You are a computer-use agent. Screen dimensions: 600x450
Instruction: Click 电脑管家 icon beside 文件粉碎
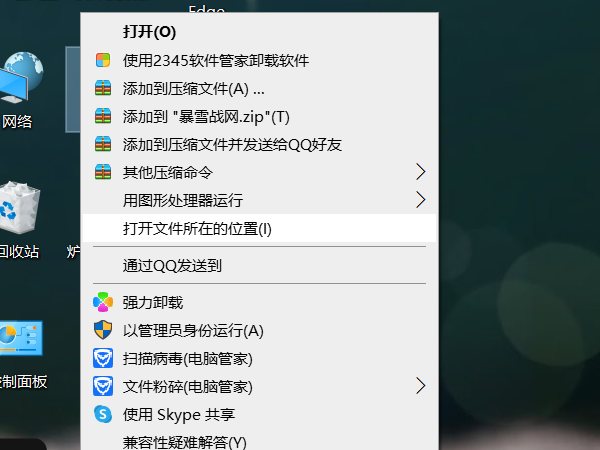pos(103,386)
